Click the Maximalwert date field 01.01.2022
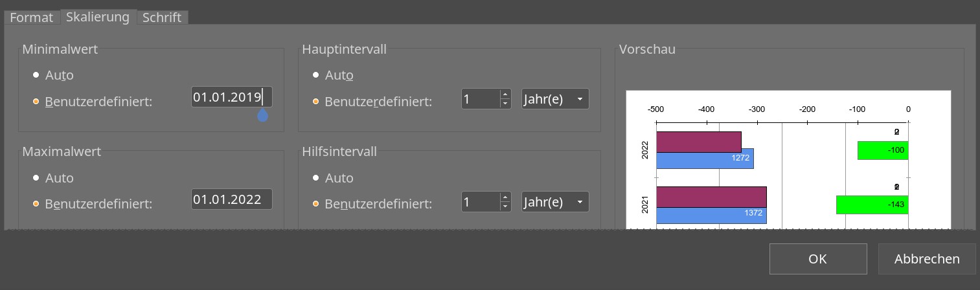The width and height of the screenshot is (980, 290). pos(231,199)
